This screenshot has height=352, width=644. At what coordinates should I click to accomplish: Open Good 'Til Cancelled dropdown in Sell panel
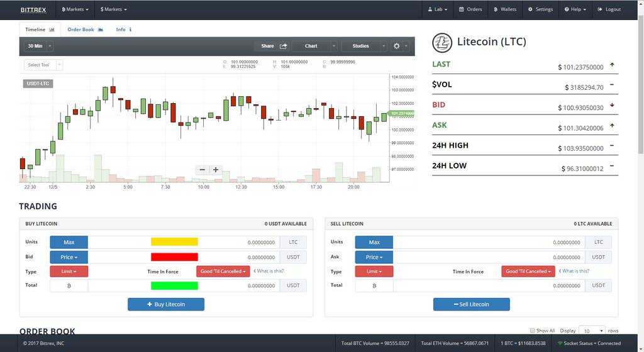click(x=528, y=271)
